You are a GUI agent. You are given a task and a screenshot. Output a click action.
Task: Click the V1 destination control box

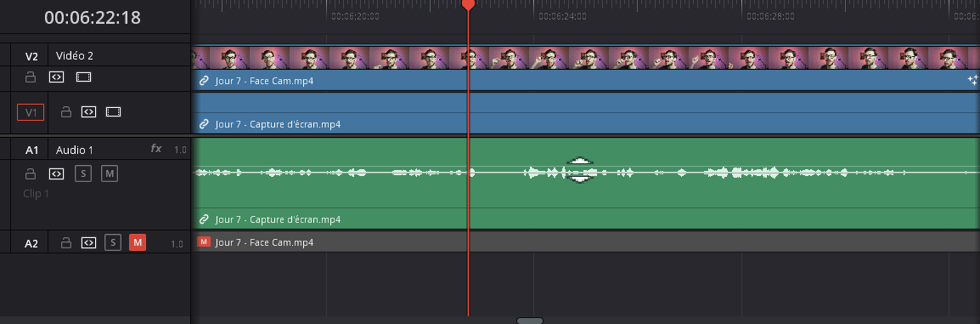pyautogui.click(x=31, y=112)
